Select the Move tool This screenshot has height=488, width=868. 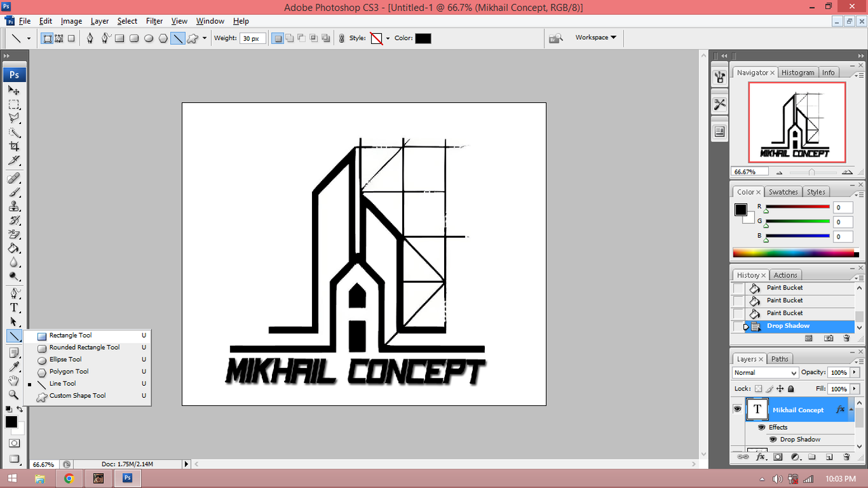(x=14, y=90)
